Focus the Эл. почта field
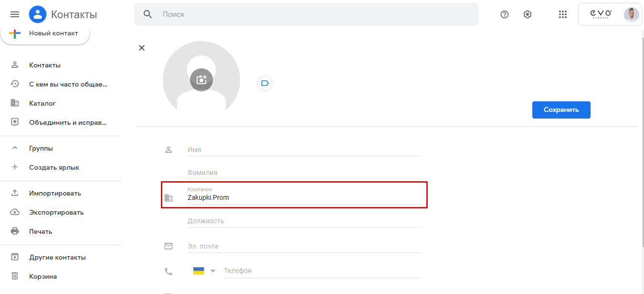The image size is (644, 294). click(x=304, y=246)
